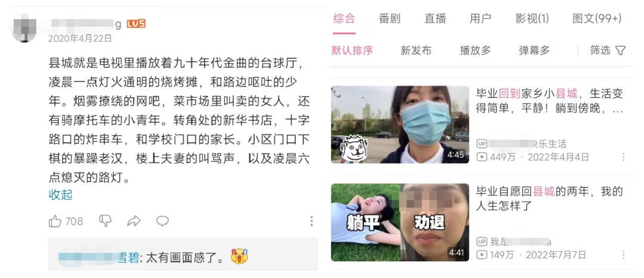Open reply bubble icon under comment
Viewport: 644px width, 278px height.
tap(163, 221)
